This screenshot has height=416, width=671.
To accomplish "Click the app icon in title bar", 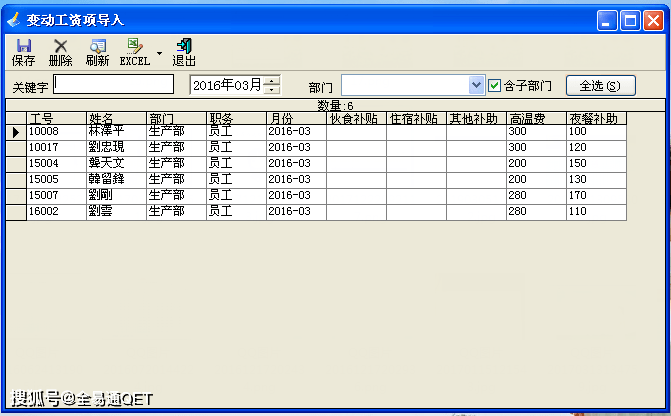I will coord(13,20).
